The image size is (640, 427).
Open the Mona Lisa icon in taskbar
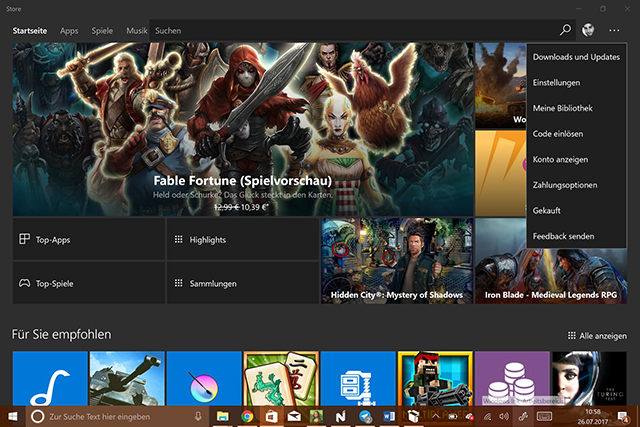tap(316, 416)
